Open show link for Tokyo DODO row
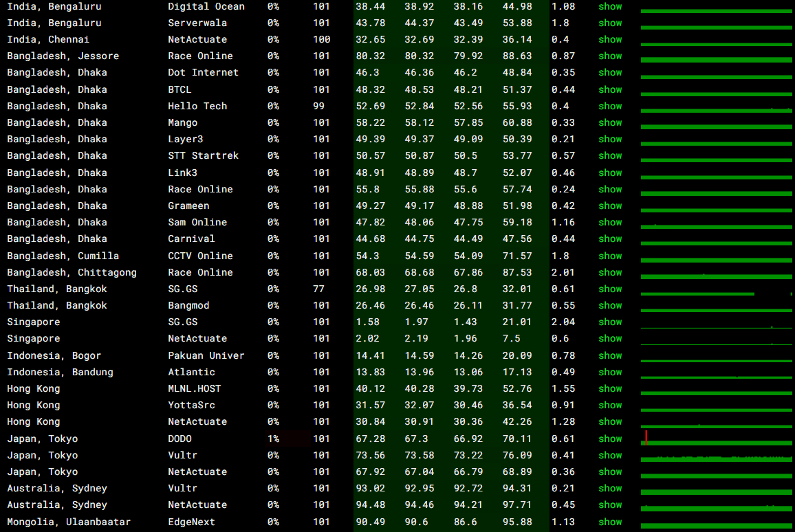Image resolution: width=795 pixels, height=532 pixels. 610,439
